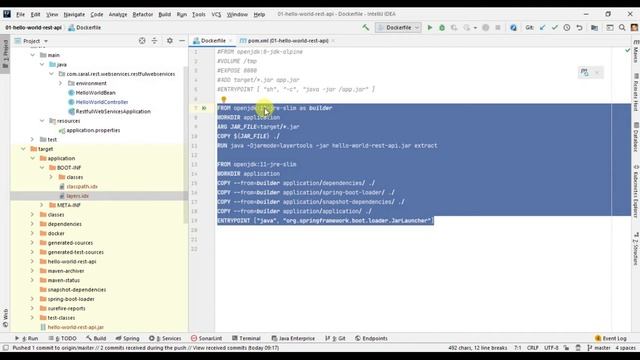Screen dimensions: 640x360
Task: Collapse all in Project panel
Action: 154,41
